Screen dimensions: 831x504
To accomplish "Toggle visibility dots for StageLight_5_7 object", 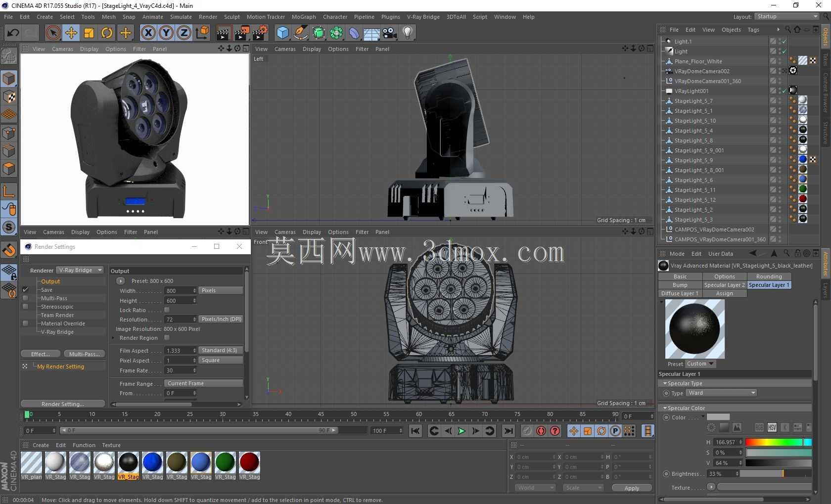I will click(x=780, y=101).
